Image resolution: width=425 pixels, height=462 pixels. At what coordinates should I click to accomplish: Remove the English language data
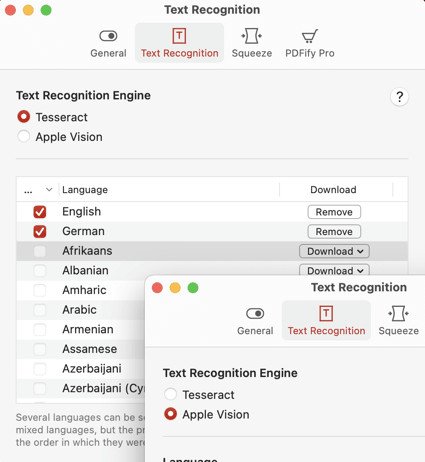coord(334,212)
